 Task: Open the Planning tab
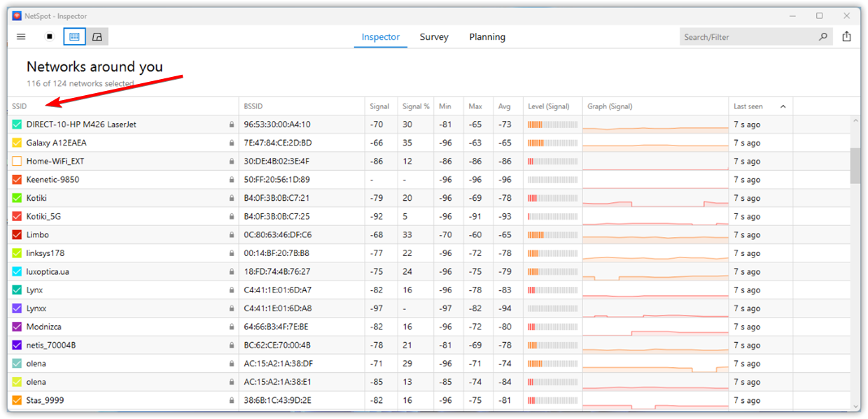pos(487,36)
